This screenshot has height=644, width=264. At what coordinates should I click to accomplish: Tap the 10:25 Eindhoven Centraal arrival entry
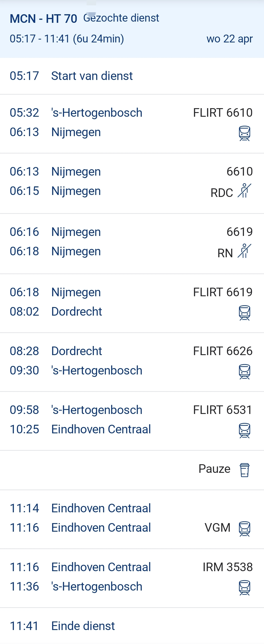(x=101, y=429)
